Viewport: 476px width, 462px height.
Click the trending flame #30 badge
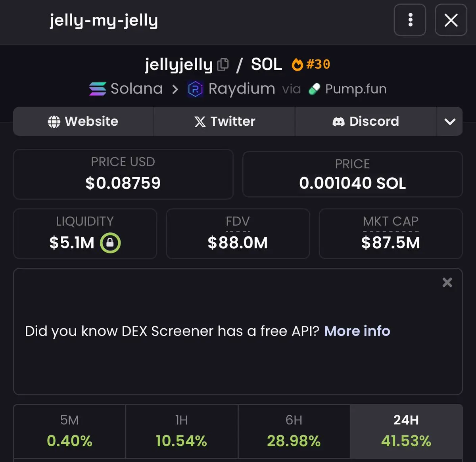311,64
